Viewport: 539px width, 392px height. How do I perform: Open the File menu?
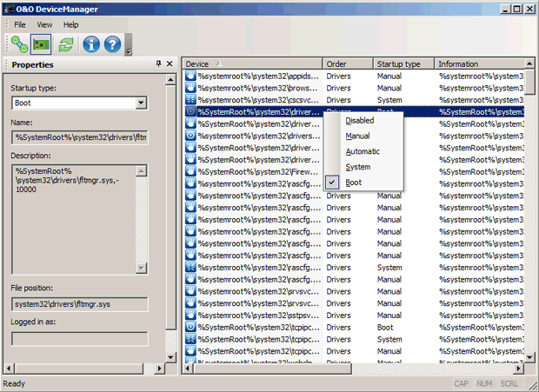(x=20, y=24)
